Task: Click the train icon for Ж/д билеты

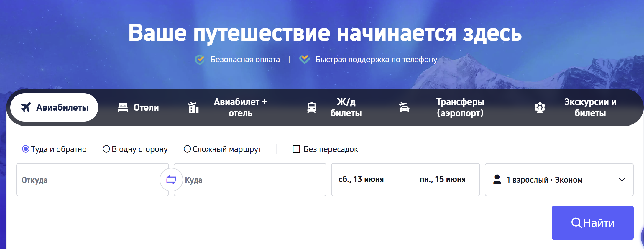Action: pos(312,107)
